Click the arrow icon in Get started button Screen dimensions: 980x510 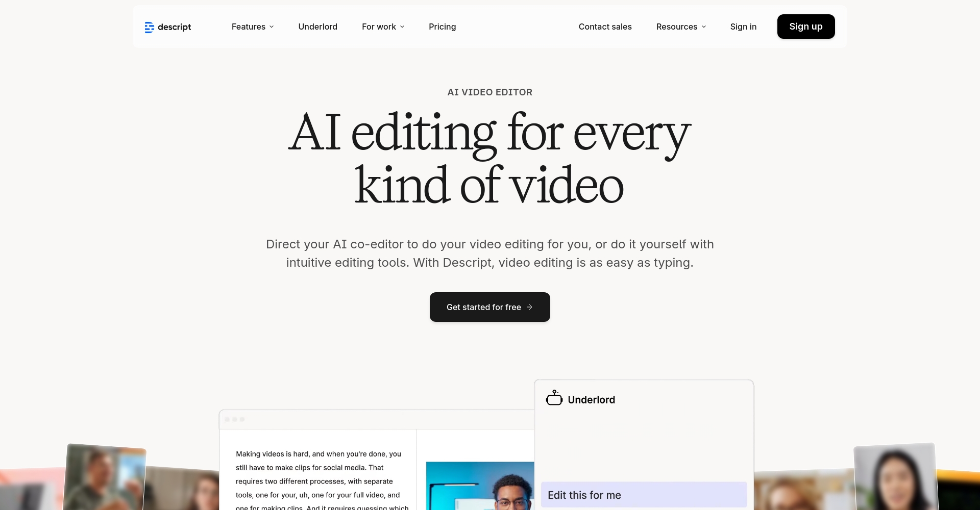(529, 307)
